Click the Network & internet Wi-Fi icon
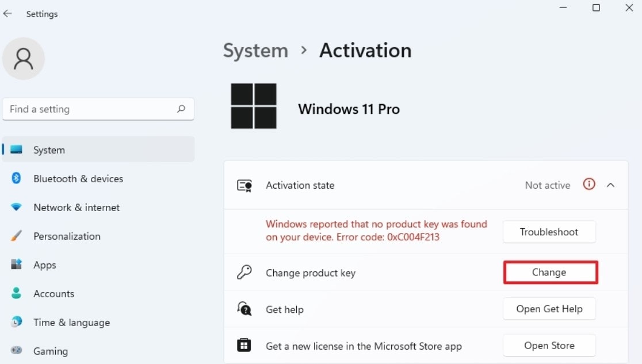The image size is (642, 364). tap(16, 207)
